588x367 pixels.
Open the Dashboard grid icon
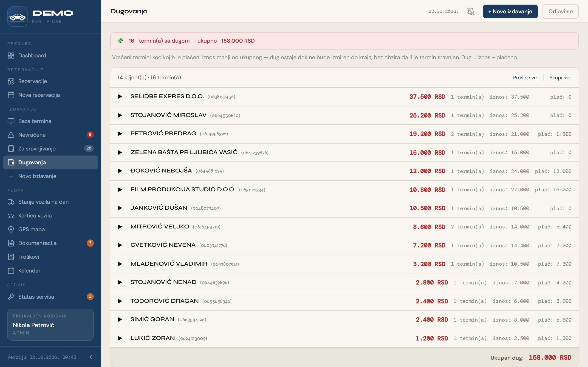11,56
